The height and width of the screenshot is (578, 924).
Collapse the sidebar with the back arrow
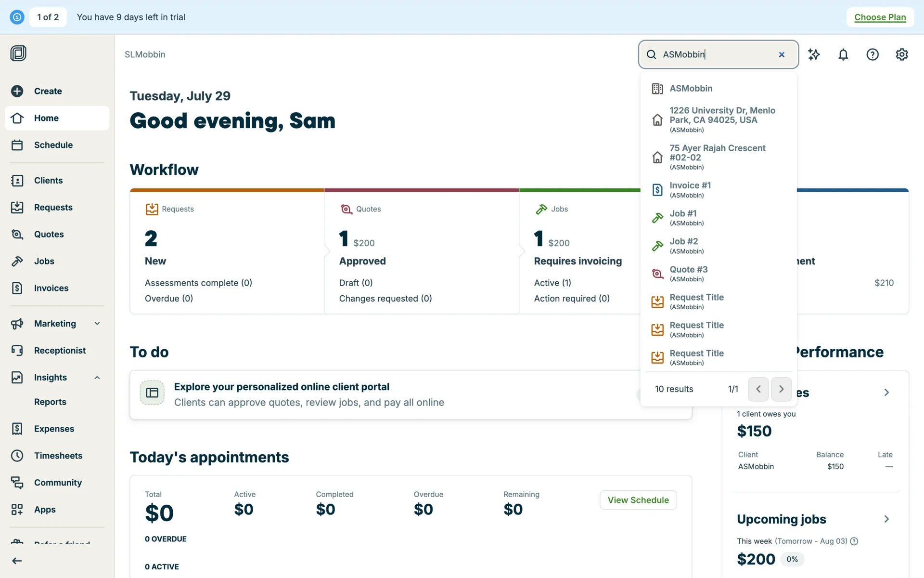click(17, 561)
